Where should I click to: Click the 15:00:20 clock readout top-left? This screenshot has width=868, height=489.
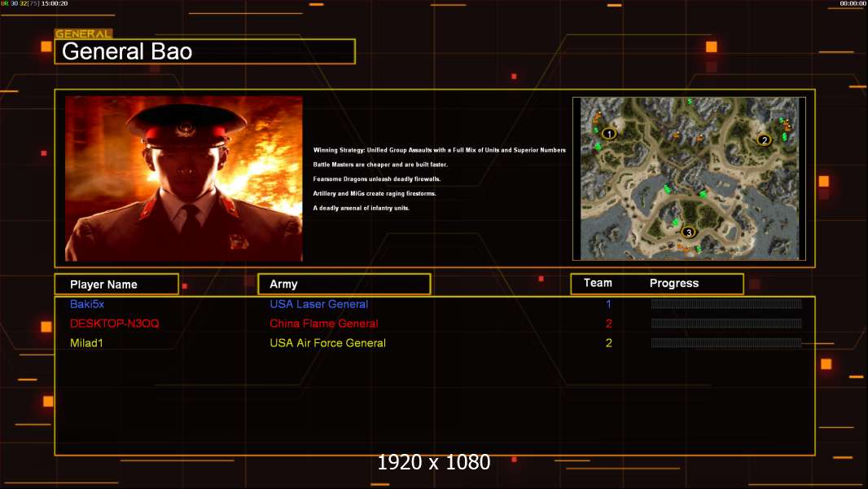point(55,3)
